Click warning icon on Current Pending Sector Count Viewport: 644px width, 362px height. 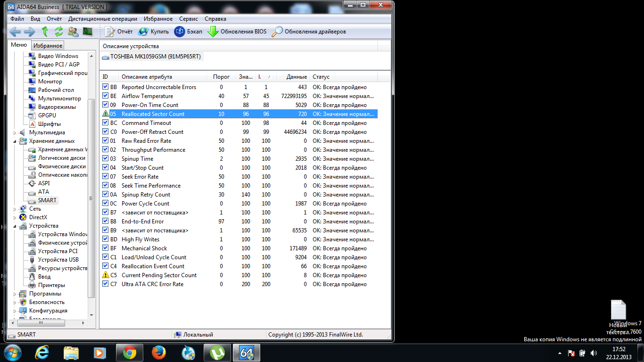tap(106, 275)
